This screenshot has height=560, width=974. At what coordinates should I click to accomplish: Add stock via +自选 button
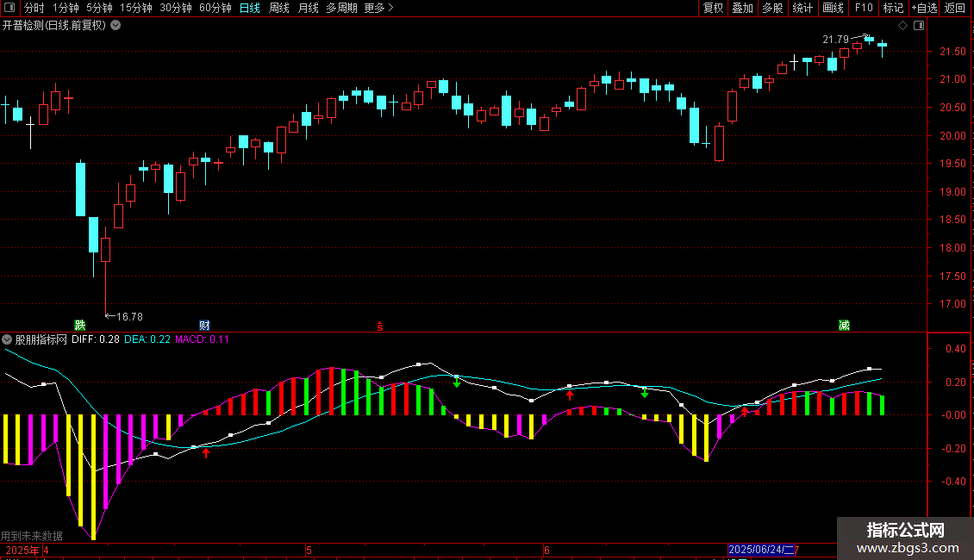point(924,8)
